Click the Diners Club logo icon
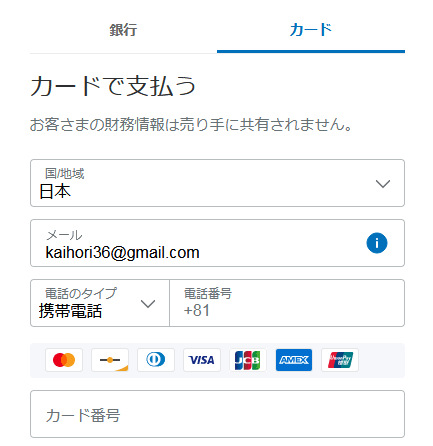 156,360
